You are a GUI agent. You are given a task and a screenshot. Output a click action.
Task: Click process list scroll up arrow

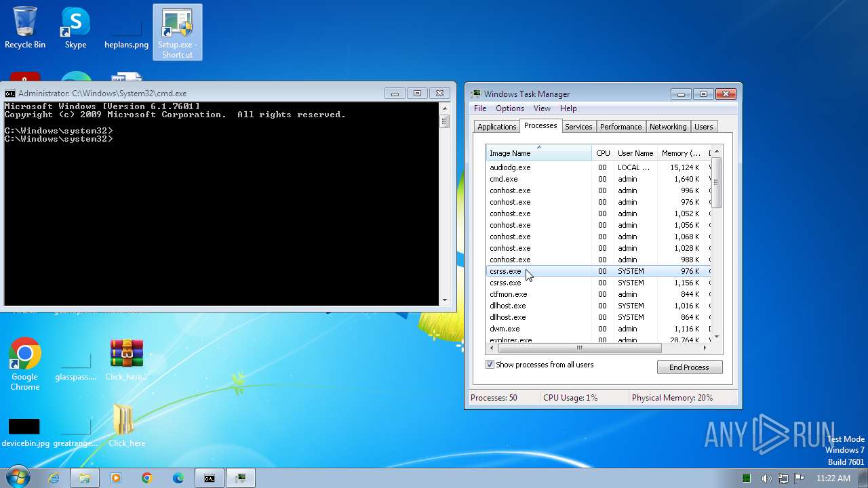(717, 151)
